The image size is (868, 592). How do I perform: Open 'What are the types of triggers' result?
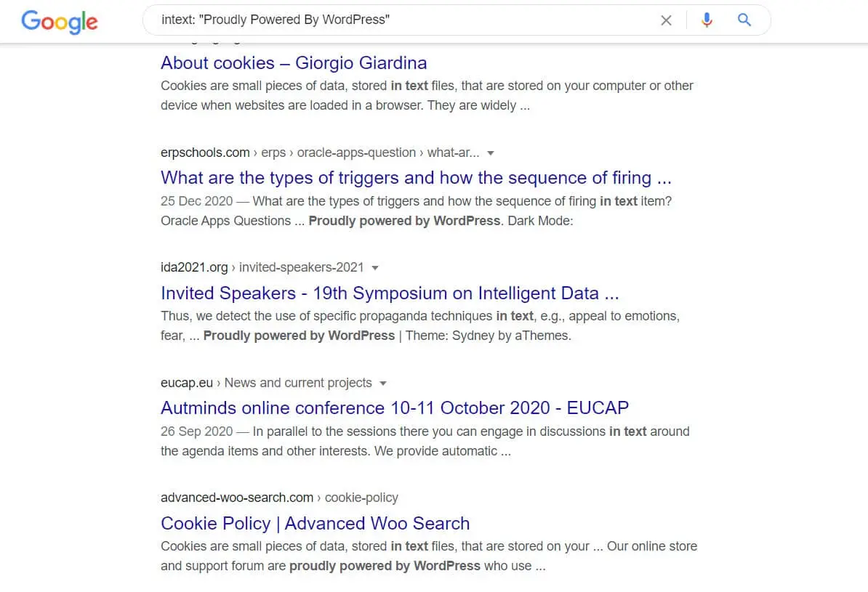click(x=416, y=177)
